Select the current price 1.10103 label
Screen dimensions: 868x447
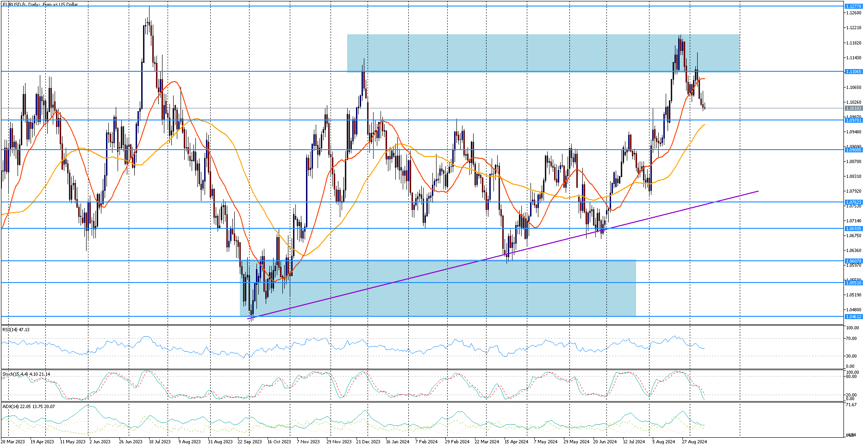pos(853,108)
